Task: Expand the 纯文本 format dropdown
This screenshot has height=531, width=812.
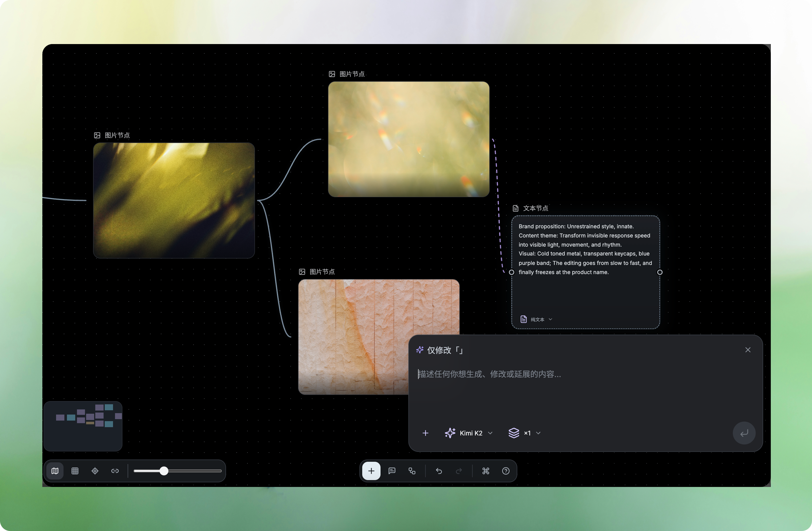Action: point(536,319)
